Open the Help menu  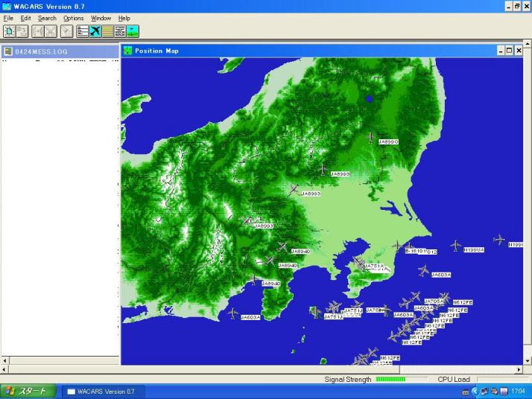click(x=124, y=18)
